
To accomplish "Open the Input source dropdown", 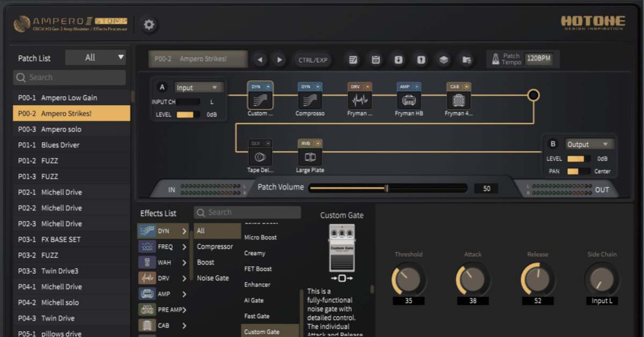I will [x=198, y=87].
